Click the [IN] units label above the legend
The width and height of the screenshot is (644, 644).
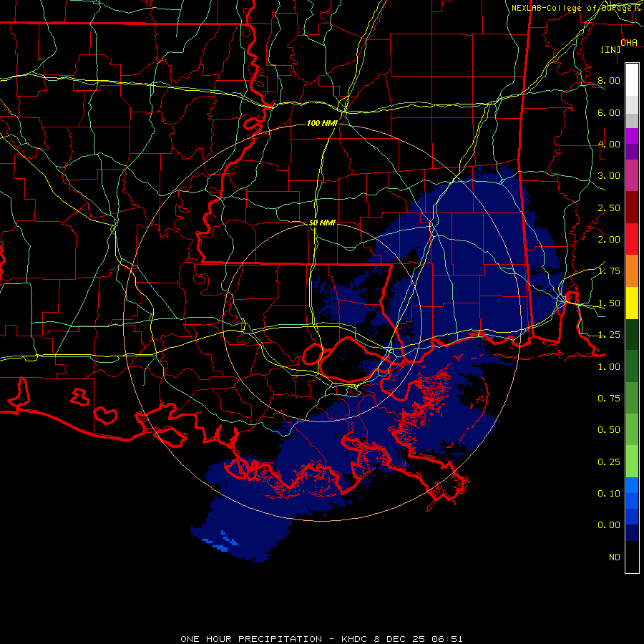pyautogui.click(x=611, y=50)
